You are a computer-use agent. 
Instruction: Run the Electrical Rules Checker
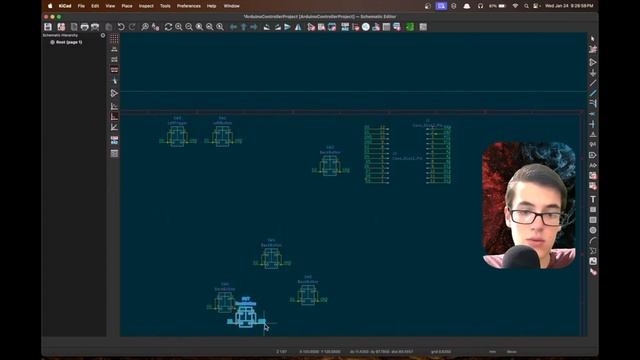[356, 27]
